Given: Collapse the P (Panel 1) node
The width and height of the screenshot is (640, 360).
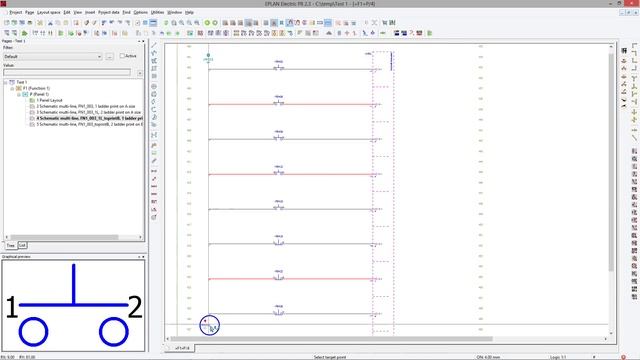Looking at the screenshot, I should click(x=19, y=94).
